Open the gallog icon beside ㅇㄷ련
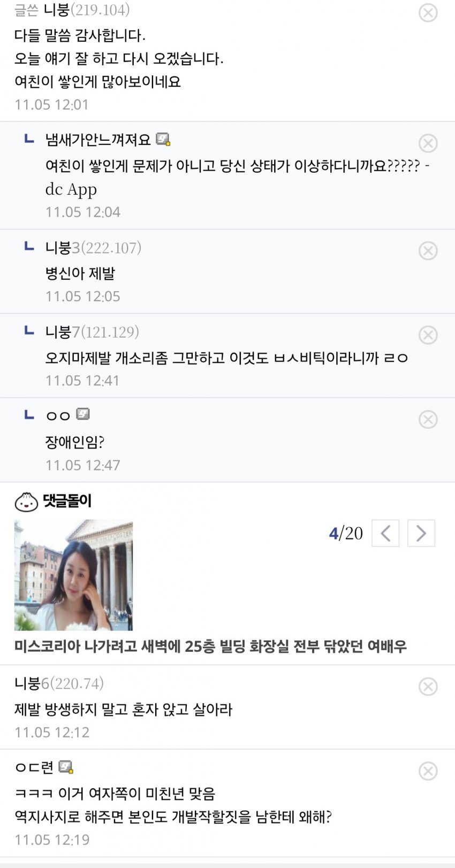Viewport: 455px width, 868px height. coord(65,767)
